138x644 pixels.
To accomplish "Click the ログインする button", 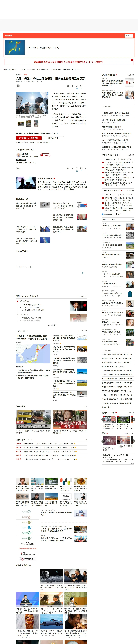I will coord(53,138).
